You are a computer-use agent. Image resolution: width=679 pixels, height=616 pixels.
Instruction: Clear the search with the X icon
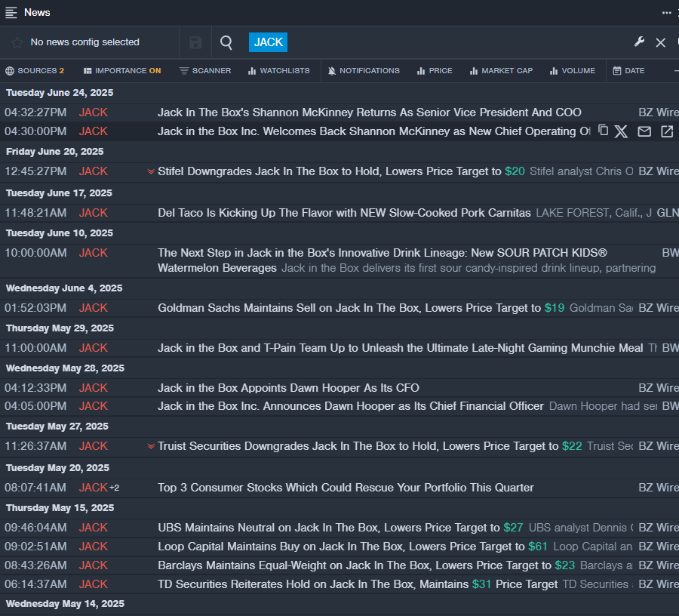click(x=660, y=42)
